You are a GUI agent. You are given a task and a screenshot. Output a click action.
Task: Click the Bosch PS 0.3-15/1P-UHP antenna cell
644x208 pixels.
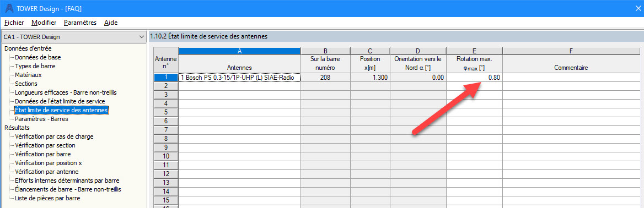(x=239, y=77)
